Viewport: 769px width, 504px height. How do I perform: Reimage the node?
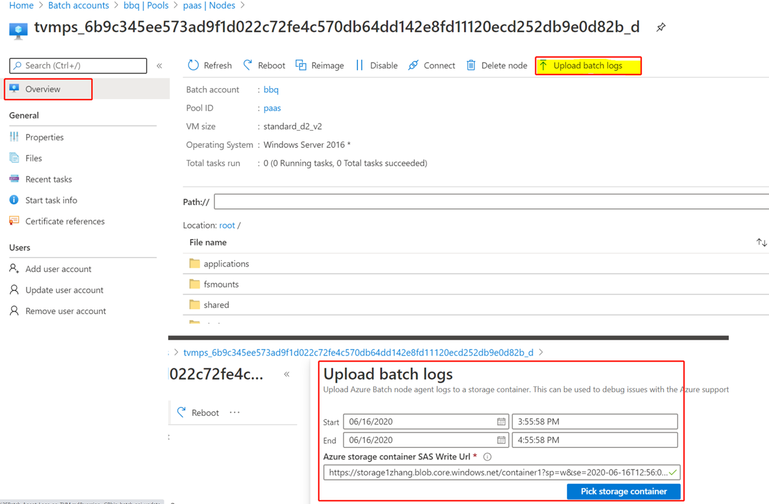[x=320, y=65]
